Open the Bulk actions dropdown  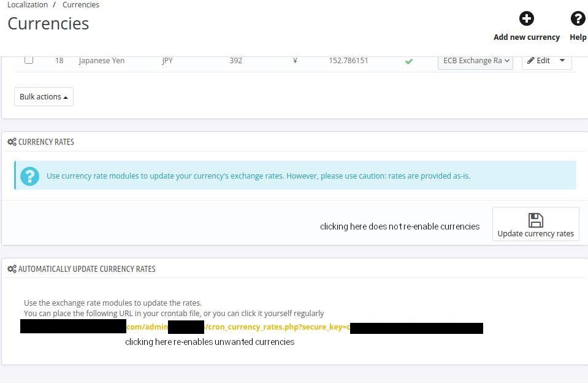click(44, 97)
